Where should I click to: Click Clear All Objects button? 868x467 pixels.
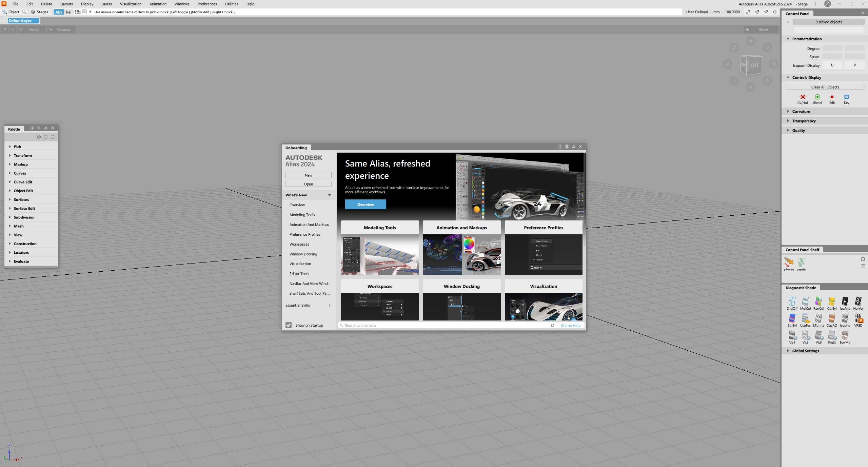825,87
